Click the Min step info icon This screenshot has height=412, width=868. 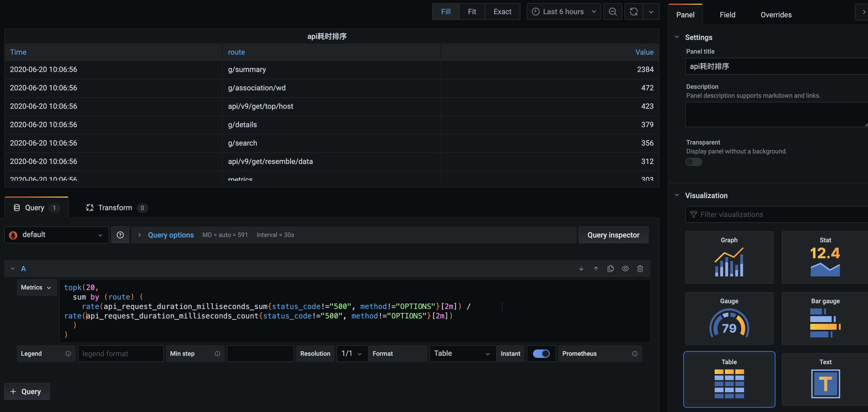click(217, 354)
